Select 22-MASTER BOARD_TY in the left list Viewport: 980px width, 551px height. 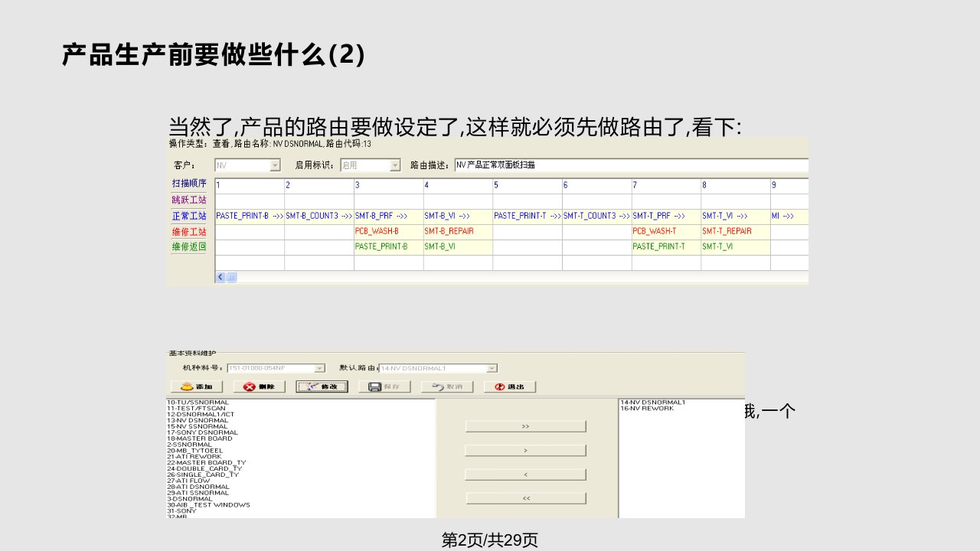[x=207, y=463]
